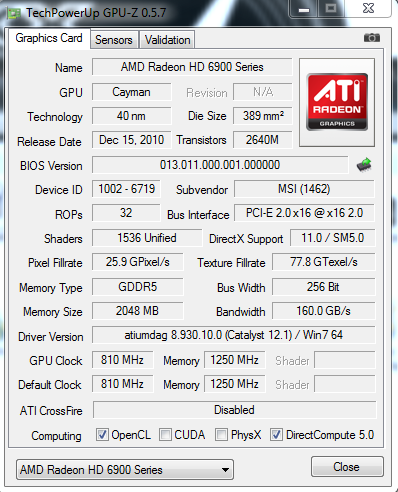
Task: Click the empty Shader field in Default Clock row
Action: [x=345, y=384]
